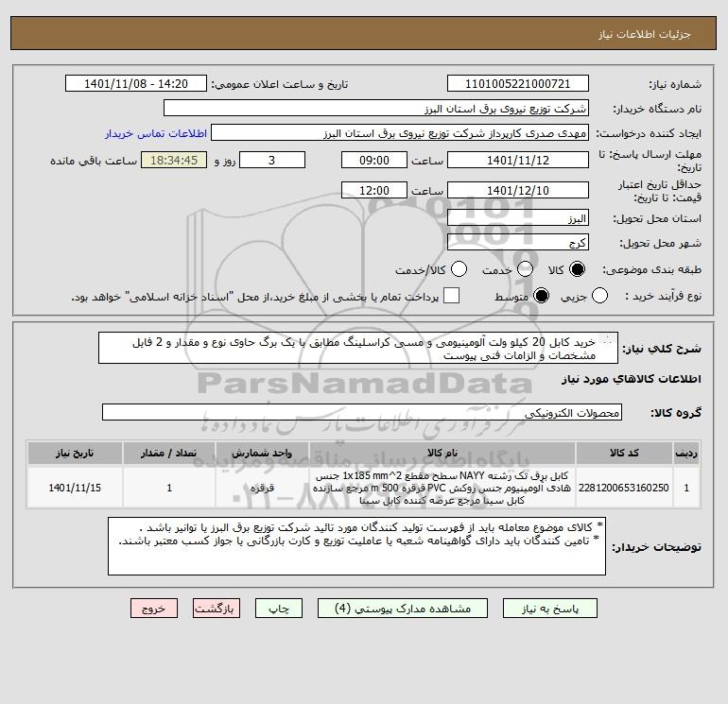Click the شرح کلی نیاز description box

pyautogui.click(x=358, y=348)
